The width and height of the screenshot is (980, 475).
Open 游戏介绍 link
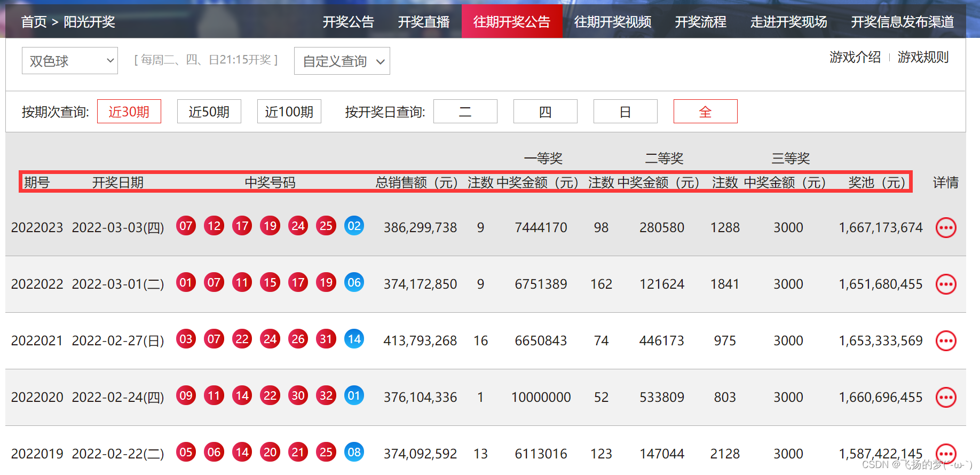coord(855,57)
